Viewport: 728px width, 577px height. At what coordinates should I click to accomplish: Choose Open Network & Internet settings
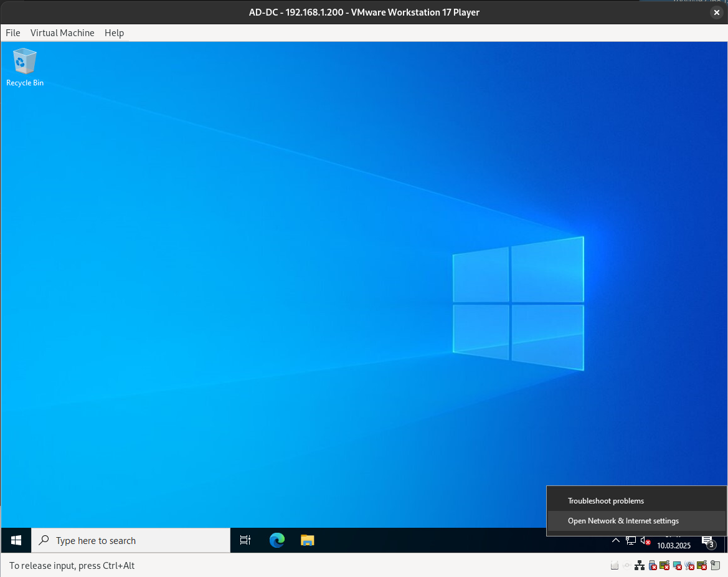(x=623, y=521)
